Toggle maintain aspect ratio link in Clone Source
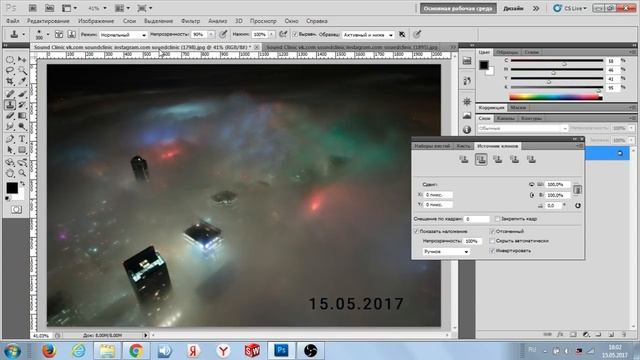Screen dimensions: 640x360 [x=577, y=190]
